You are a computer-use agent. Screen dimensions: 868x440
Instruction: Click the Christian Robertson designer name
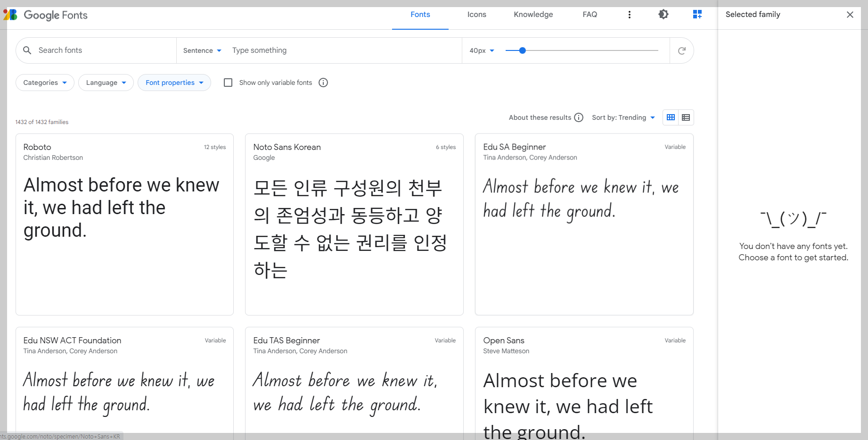(53, 158)
